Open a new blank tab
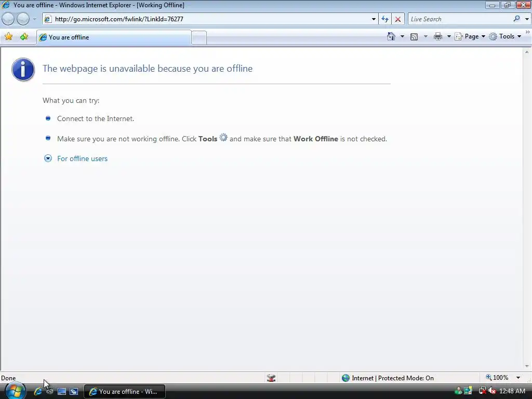The image size is (532, 399). click(199, 37)
